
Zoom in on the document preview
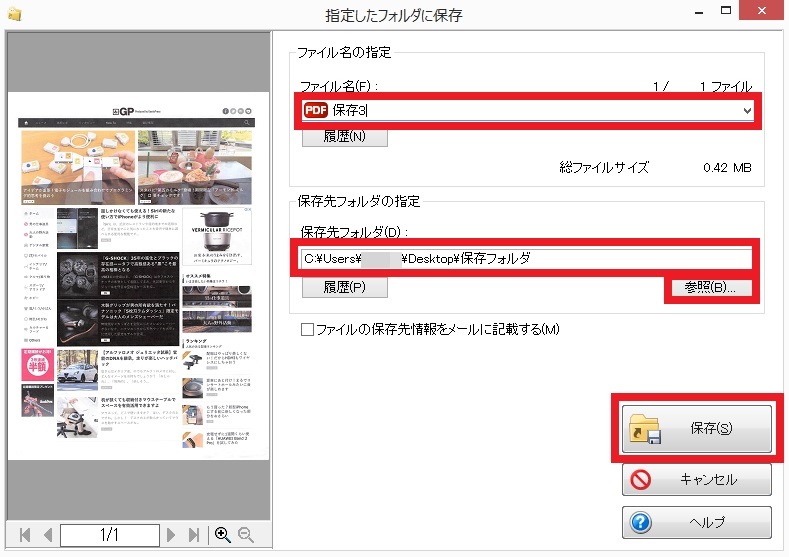223,535
